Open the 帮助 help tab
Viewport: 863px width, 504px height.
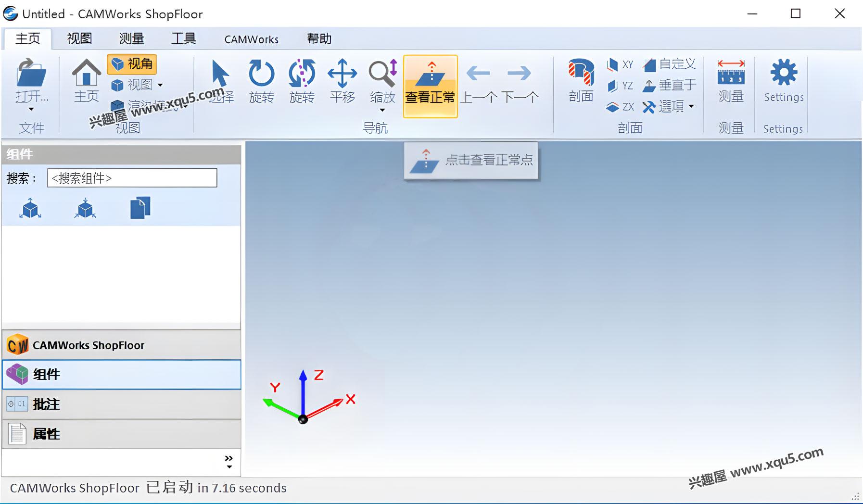tap(319, 38)
